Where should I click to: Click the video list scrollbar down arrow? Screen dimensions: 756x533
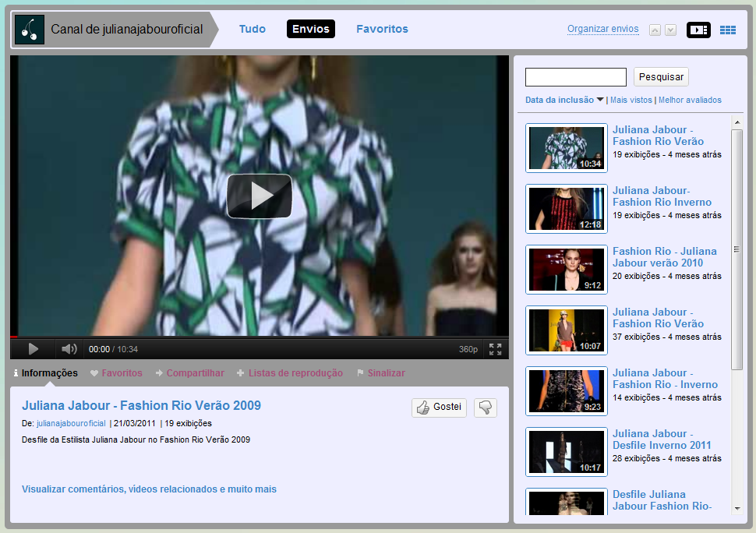coord(737,508)
